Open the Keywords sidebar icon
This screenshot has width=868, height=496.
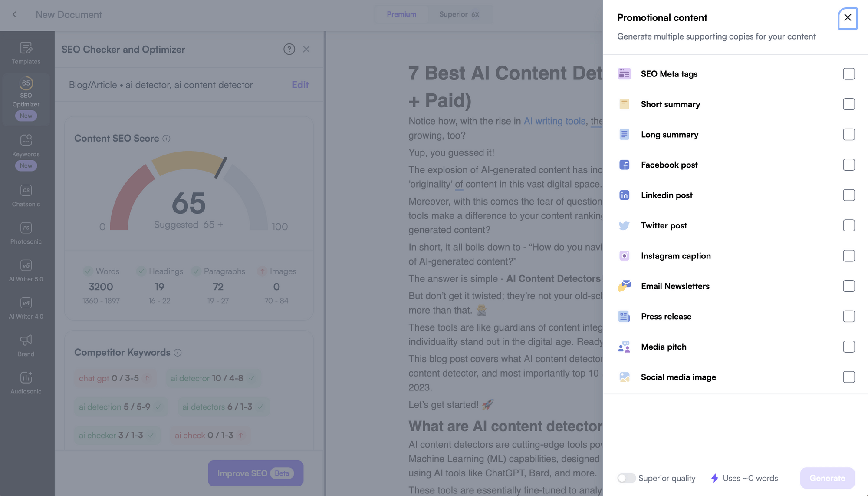click(26, 152)
